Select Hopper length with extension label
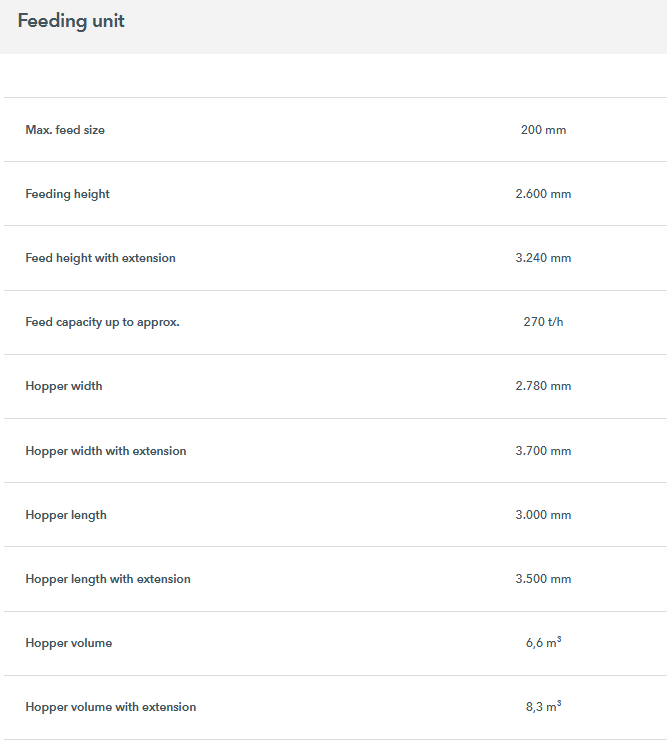Viewport: 667px width, 740px height. (x=108, y=579)
